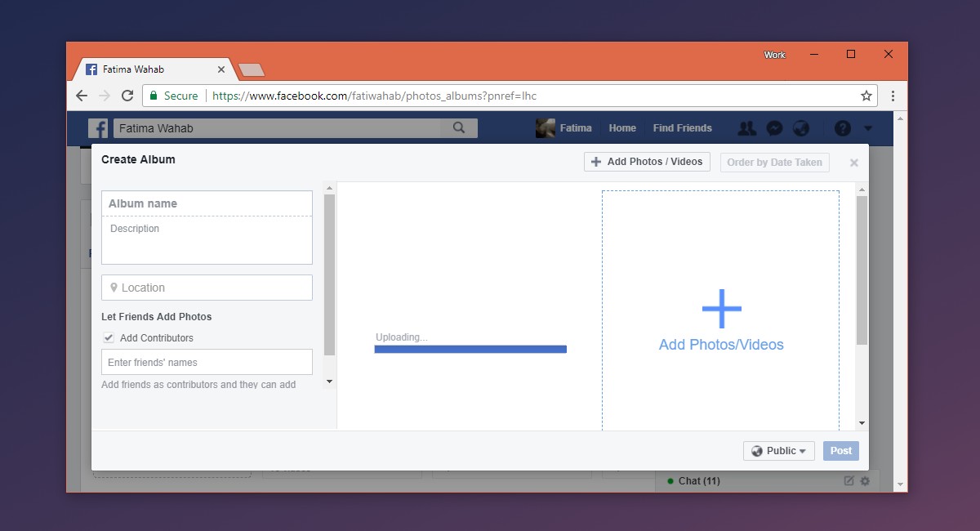Click the Enter friends' names field

pos(207,362)
